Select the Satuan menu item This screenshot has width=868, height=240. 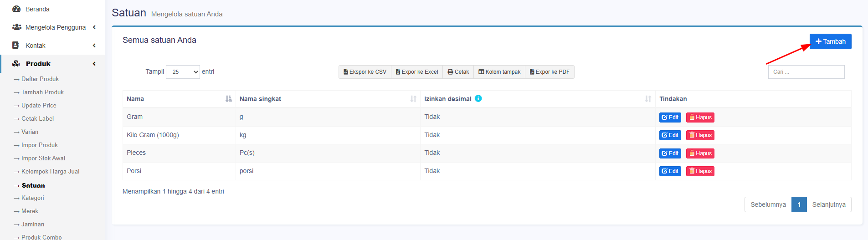tap(33, 185)
